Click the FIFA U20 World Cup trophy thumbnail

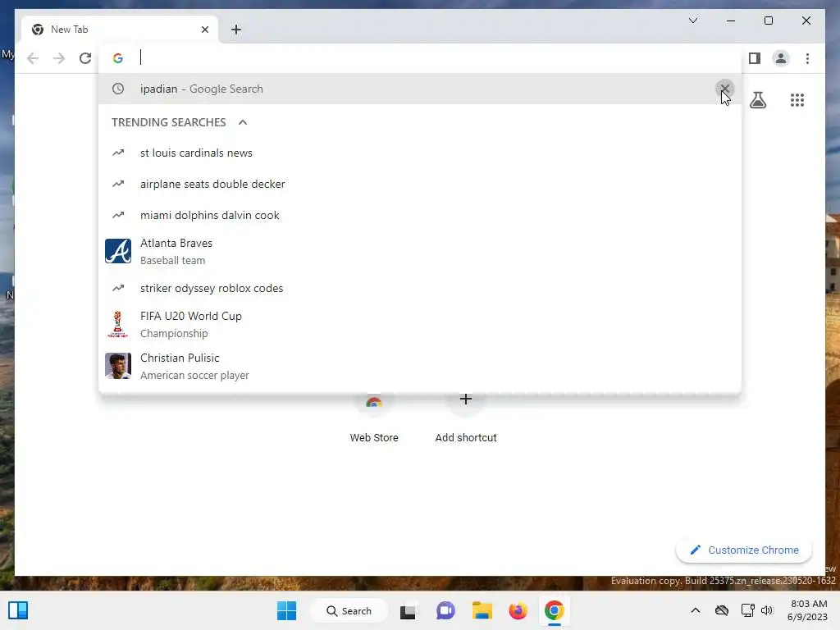click(118, 324)
